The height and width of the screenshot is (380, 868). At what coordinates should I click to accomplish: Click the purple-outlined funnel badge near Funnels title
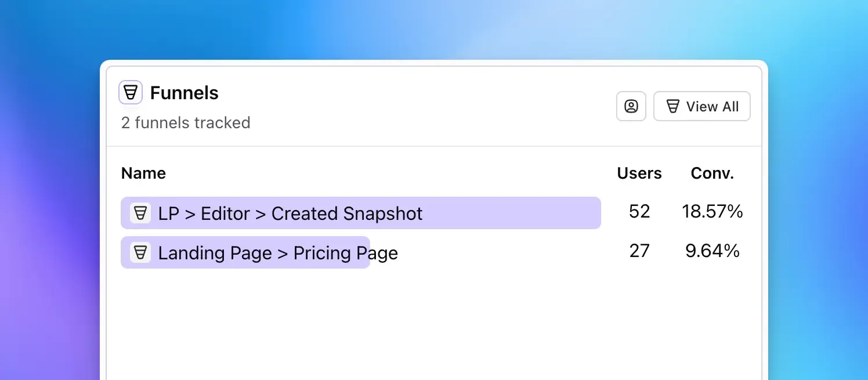pos(130,92)
